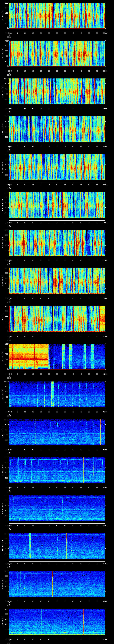
Task: Click the 10:43:00 row start time label
Action: point(9,488)
